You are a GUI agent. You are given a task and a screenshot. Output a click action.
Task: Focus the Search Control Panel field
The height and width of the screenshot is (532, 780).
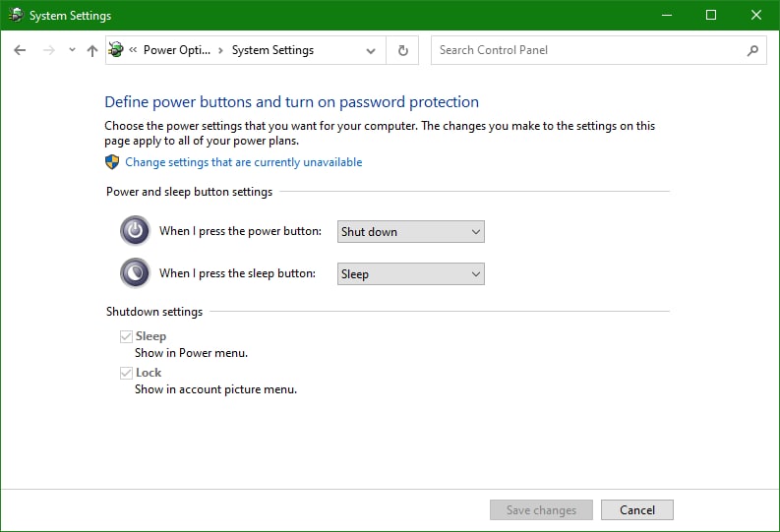coord(598,50)
